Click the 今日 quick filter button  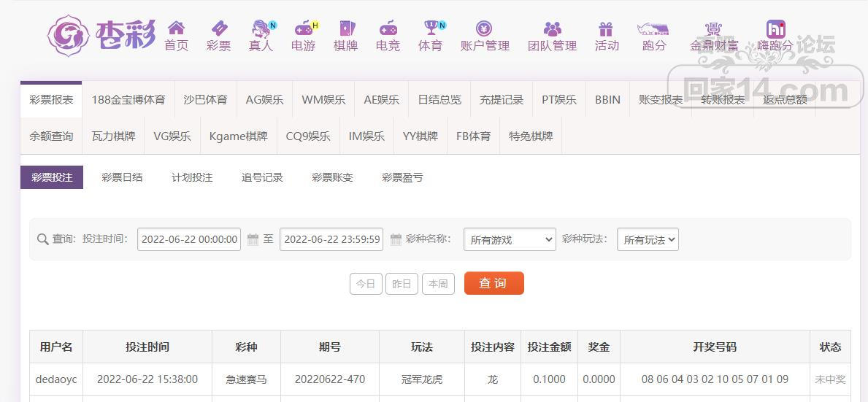366,284
